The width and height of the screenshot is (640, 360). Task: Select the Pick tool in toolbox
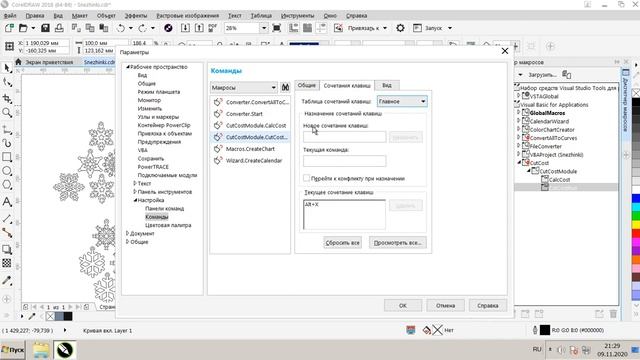(x=7, y=68)
